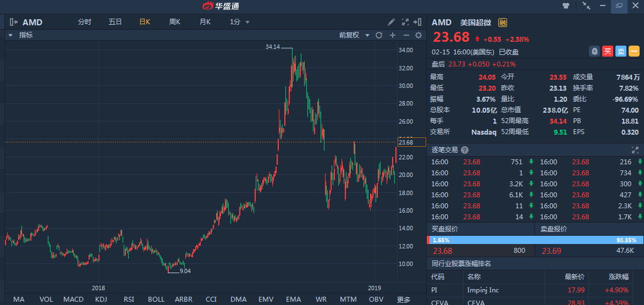644x305 pixels.
Task: Show 更多 more indicators
Action: click(403, 300)
